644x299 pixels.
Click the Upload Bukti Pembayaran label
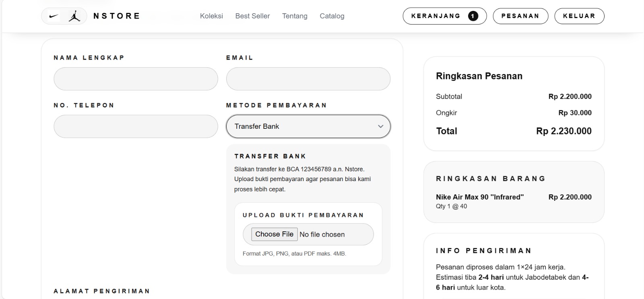(x=303, y=215)
